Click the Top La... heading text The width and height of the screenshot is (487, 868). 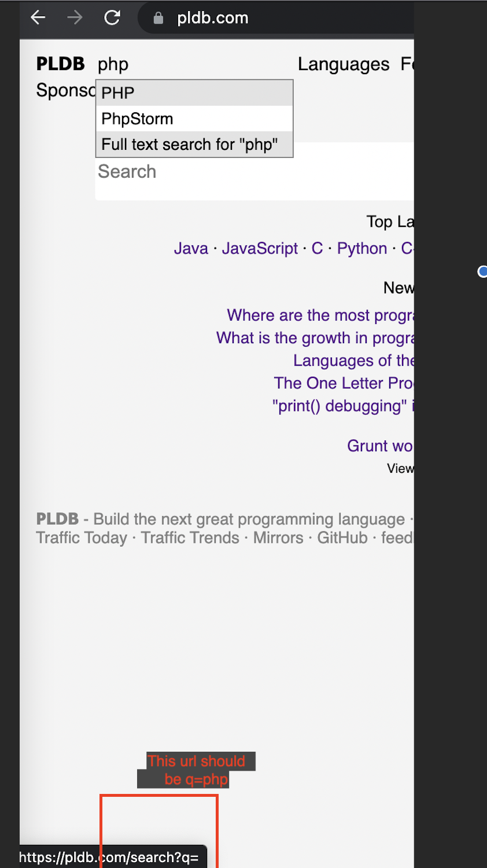click(x=390, y=222)
